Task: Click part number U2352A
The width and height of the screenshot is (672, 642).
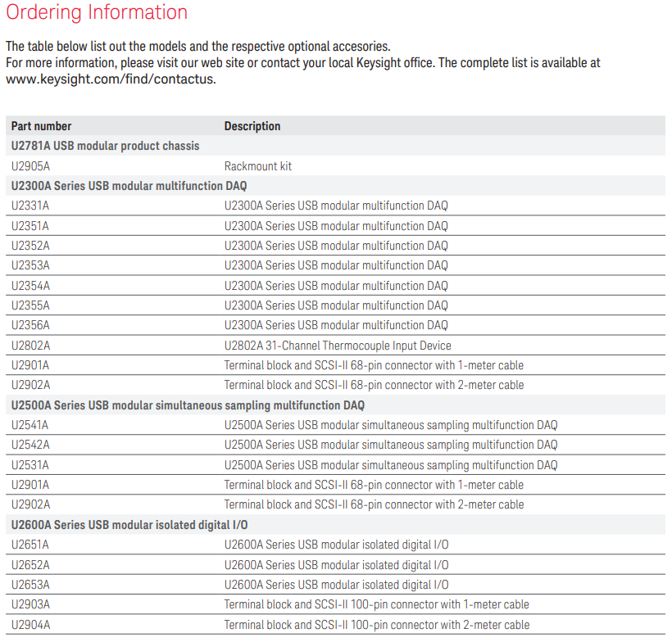Action: pos(30,246)
